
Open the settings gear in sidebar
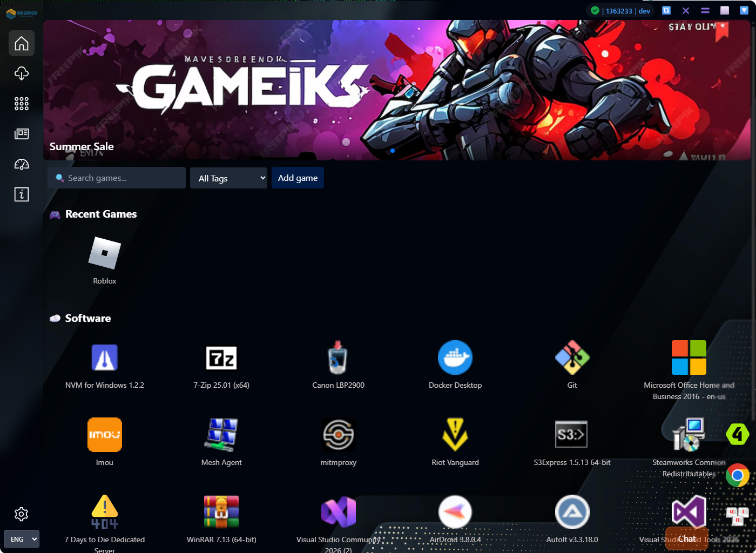(x=22, y=514)
